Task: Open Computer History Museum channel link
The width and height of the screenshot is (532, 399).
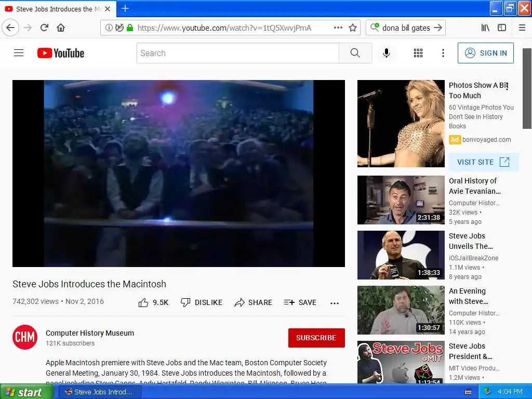Action: (x=90, y=333)
